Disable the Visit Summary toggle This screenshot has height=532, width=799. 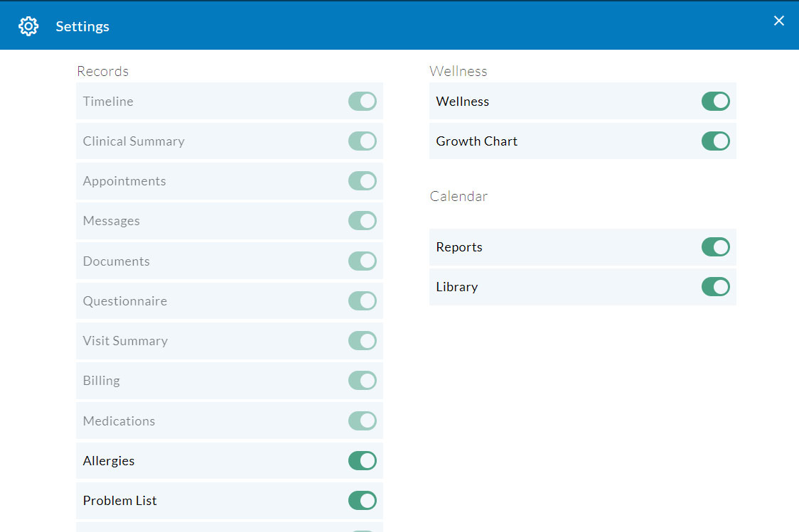362,341
